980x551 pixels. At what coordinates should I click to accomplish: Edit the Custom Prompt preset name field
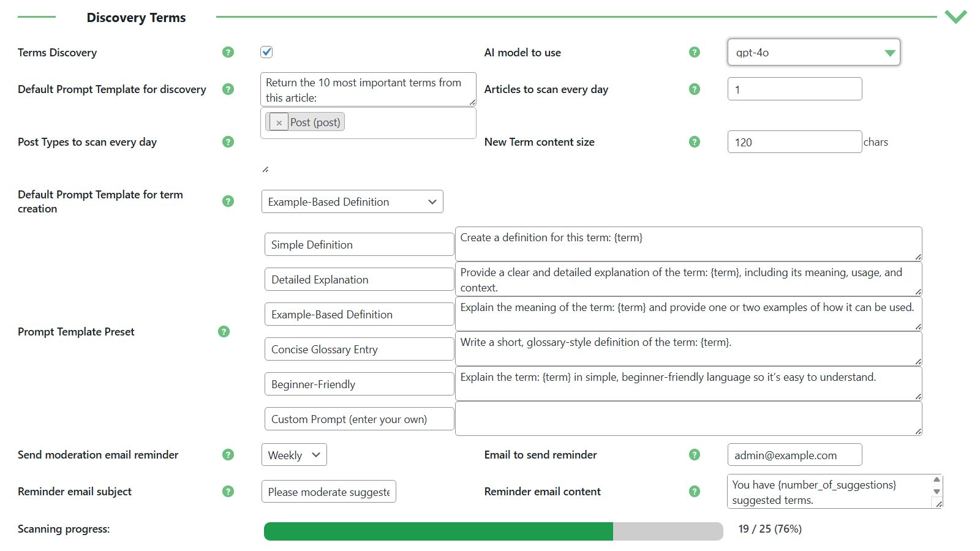359,419
